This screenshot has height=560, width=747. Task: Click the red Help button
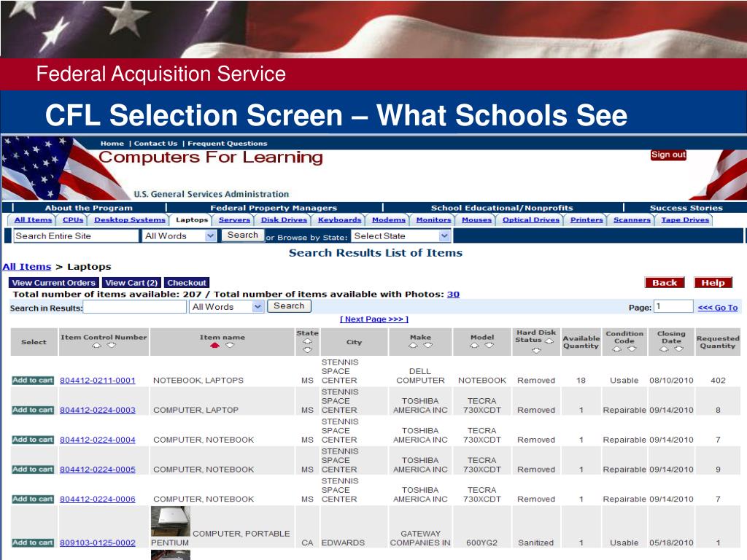coord(713,283)
